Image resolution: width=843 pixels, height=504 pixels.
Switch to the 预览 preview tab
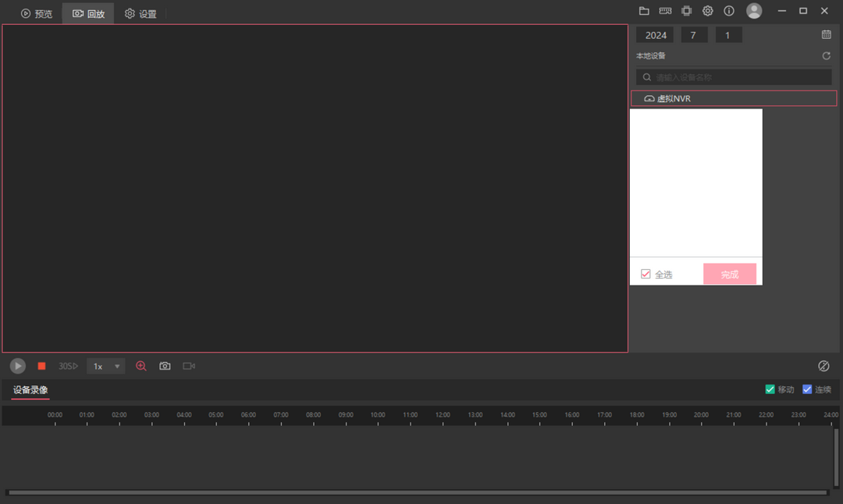coord(37,13)
